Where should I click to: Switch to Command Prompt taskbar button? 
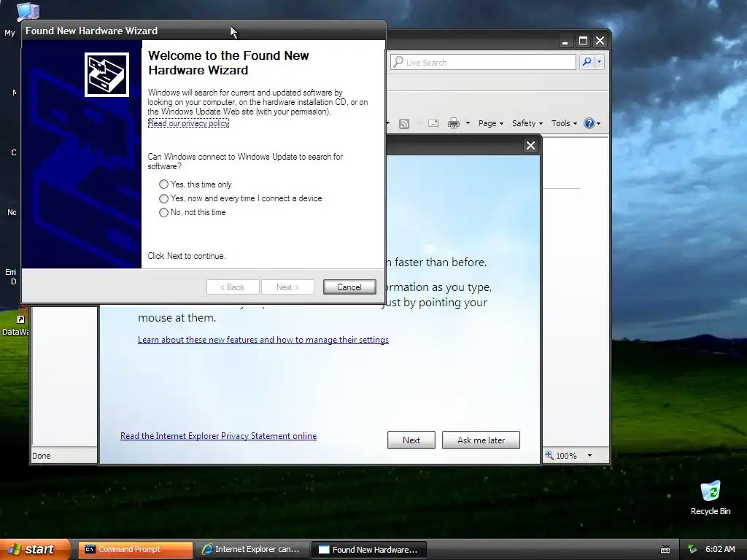coord(135,549)
